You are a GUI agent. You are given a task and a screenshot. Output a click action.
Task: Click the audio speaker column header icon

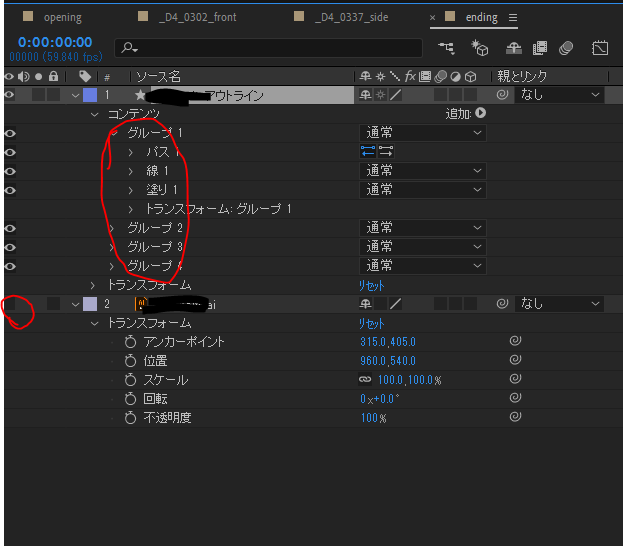coord(23,76)
